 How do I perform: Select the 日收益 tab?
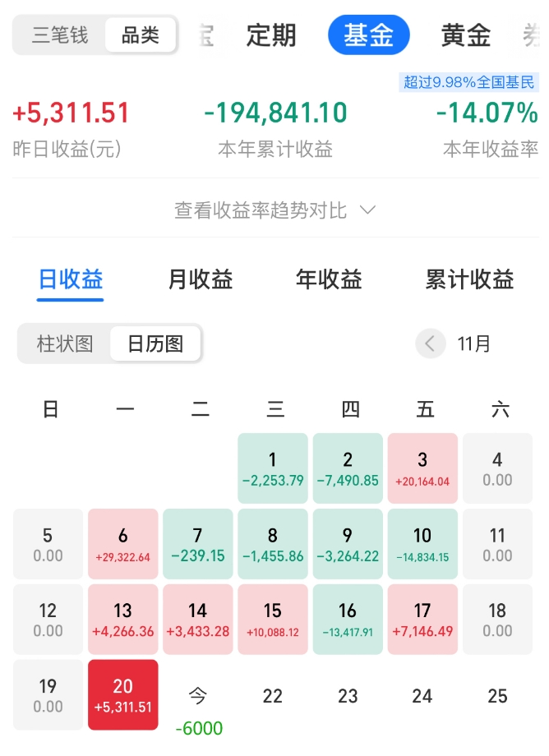71,279
